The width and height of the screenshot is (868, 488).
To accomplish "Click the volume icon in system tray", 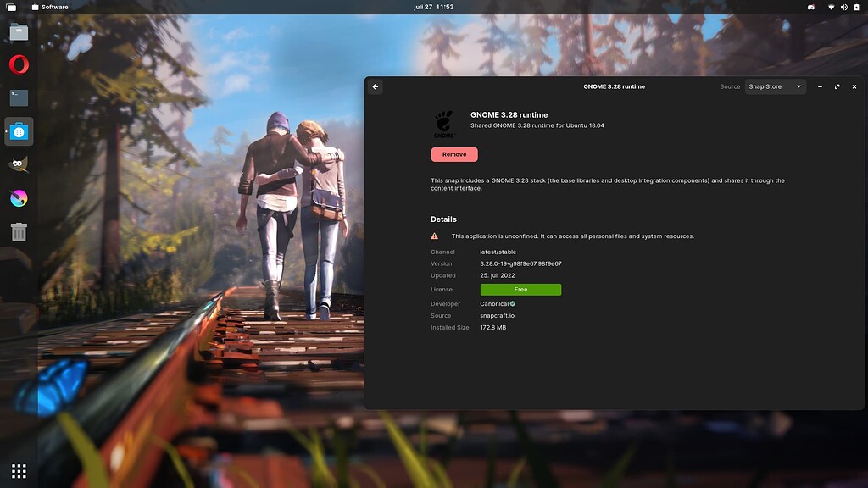I will tap(843, 7).
